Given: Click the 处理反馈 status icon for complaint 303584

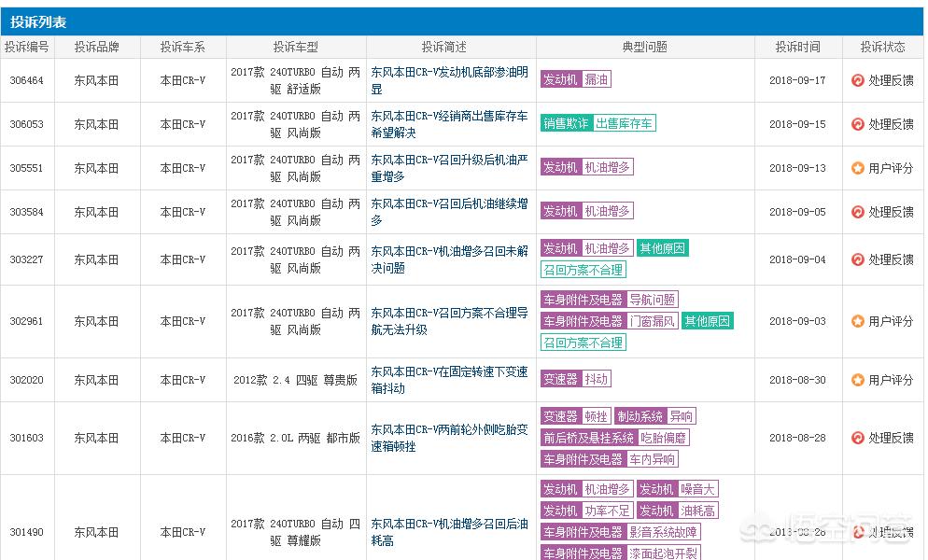Looking at the screenshot, I should [x=858, y=212].
